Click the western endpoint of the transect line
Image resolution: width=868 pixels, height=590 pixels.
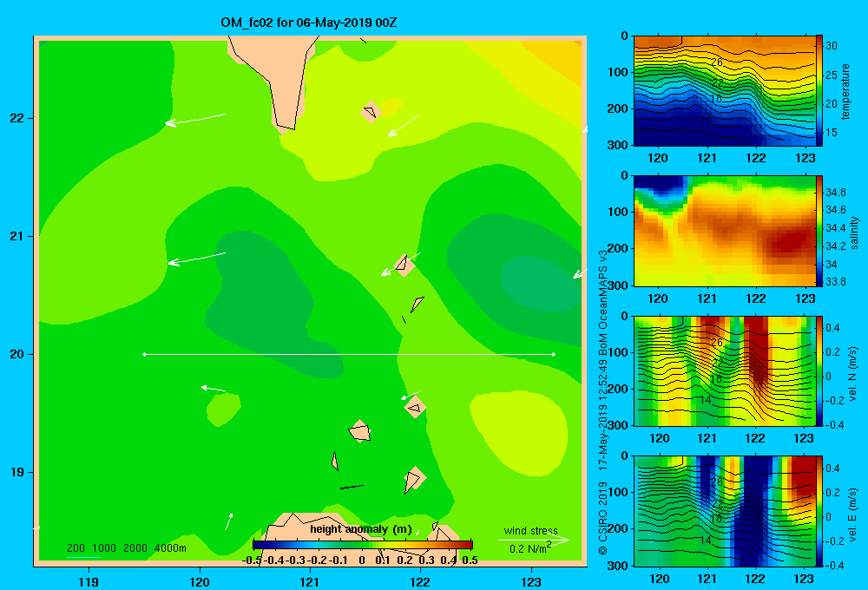coord(144,354)
